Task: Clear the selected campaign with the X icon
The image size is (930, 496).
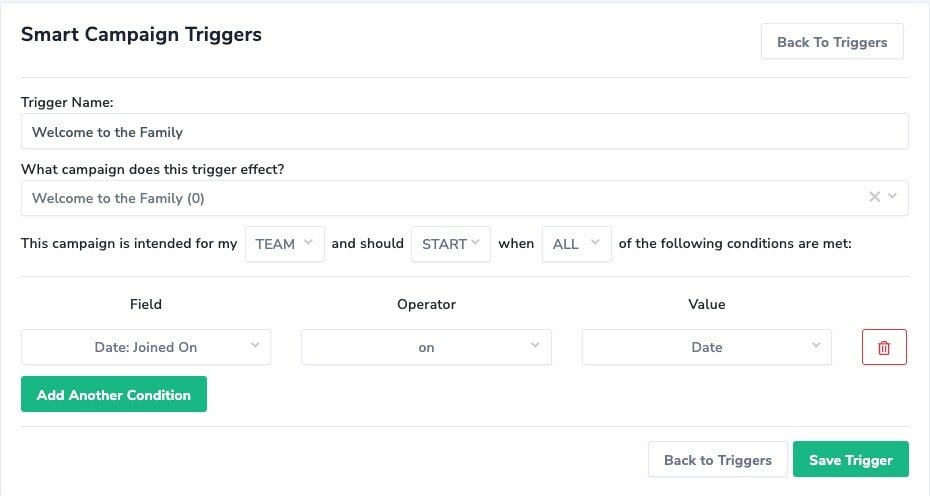Action: tap(874, 197)
